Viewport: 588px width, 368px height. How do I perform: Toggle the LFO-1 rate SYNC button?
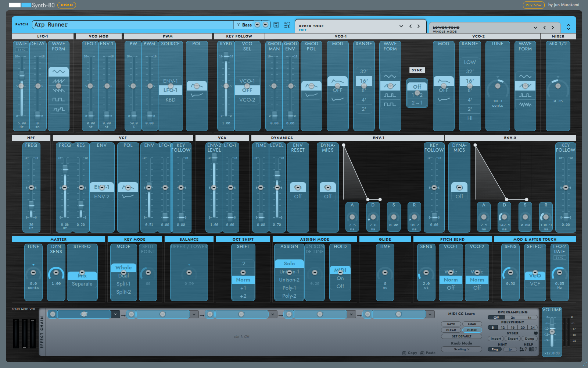click(22, 50)
